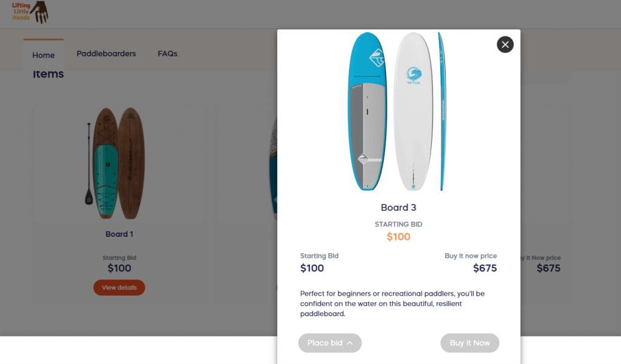This screenshot has width=621, height=364.
Task: Open the Board 1 title link
Action: [119, 234]
